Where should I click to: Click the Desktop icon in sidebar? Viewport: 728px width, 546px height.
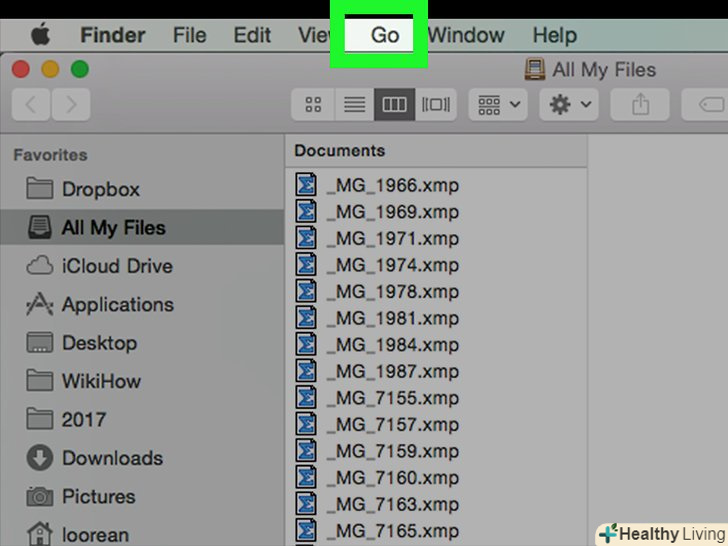pos(39,343)
